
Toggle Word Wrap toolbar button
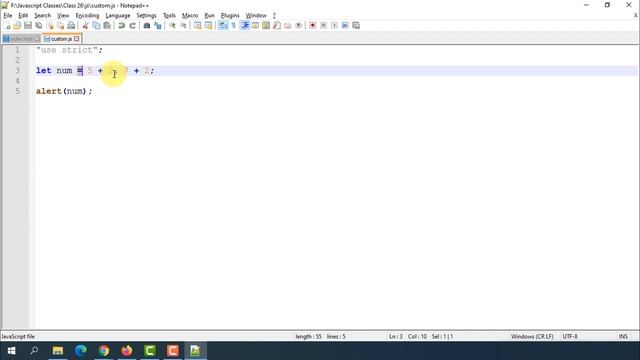223,25
